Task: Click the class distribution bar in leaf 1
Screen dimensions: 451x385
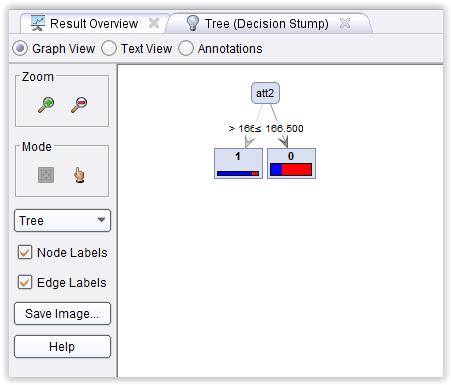Action: pos(238,173)
